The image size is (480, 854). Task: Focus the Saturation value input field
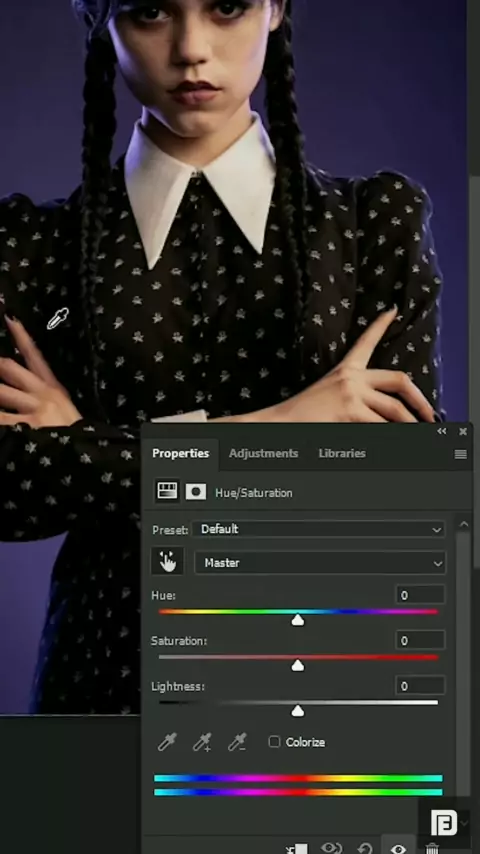pyautogui.click(x=420, y=641)
